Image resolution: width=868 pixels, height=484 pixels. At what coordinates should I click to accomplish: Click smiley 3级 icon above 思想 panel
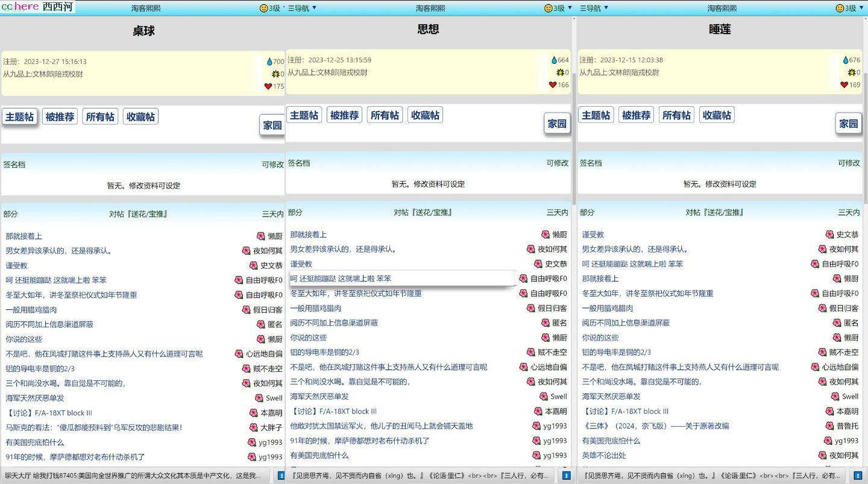tap(548, 8)
